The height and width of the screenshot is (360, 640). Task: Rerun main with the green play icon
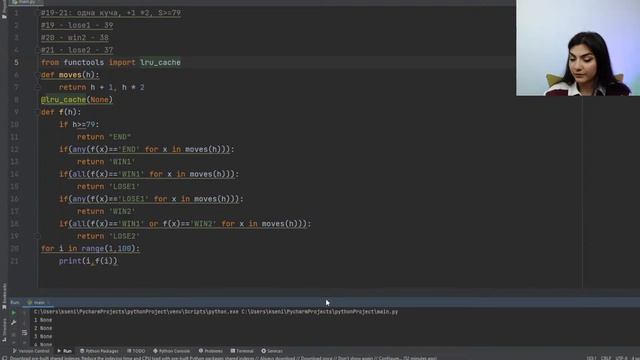click(13, 313)
